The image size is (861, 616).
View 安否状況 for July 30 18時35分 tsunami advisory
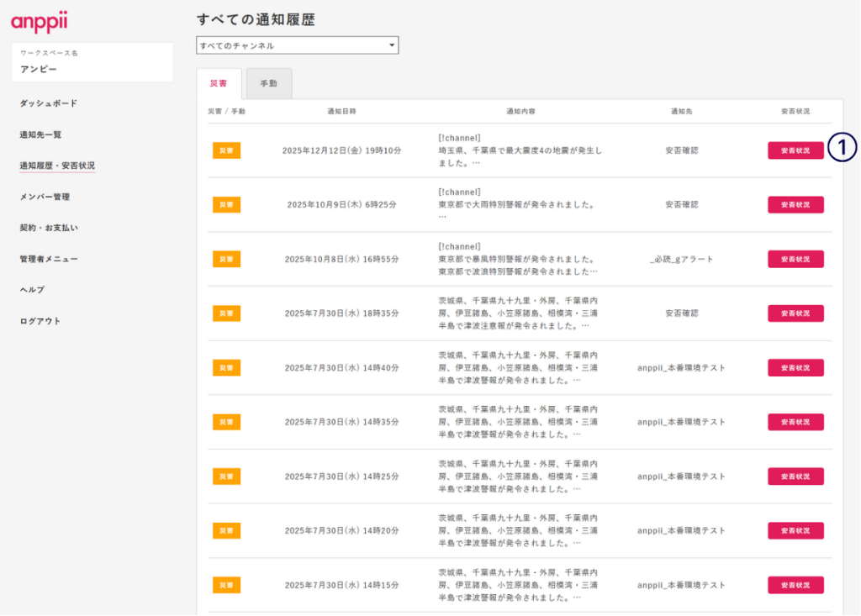tap(795, 313)
